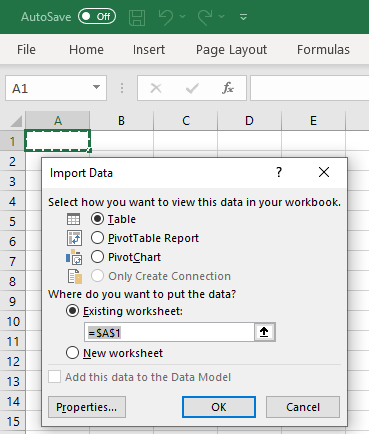Switch to the Formulas tab

click(x=323, y=50)
